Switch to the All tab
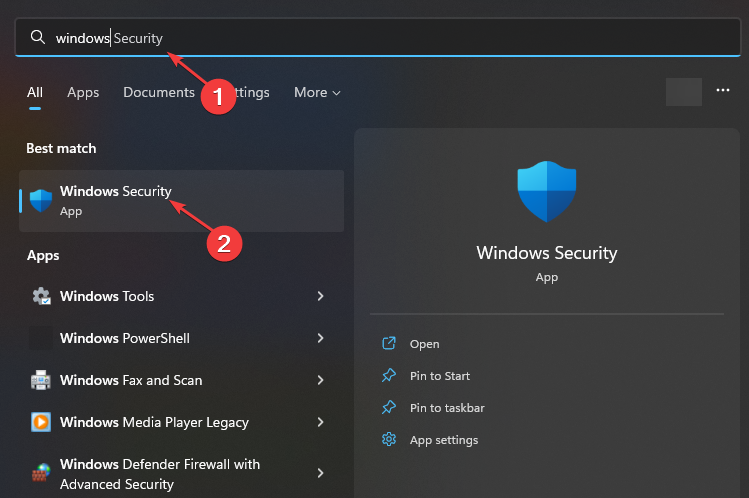Screen dimensions: 749x498 point(35,92)
